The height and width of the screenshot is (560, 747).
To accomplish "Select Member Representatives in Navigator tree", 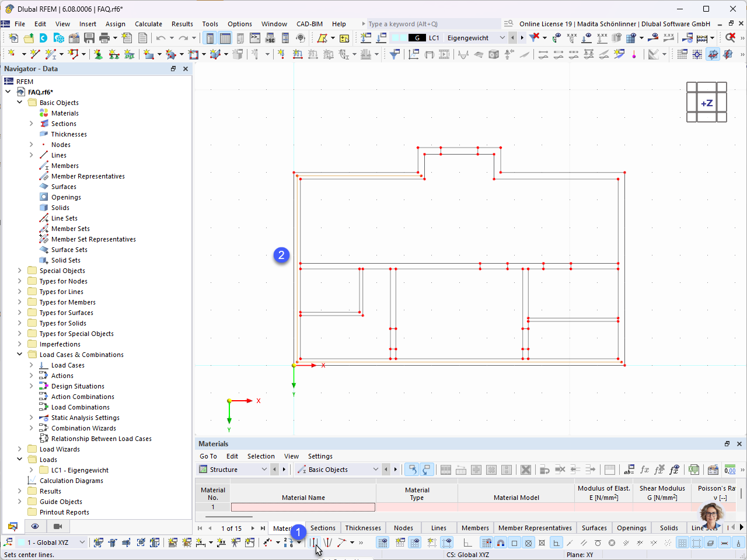I will pyautogui.click(x=88, y=176).
